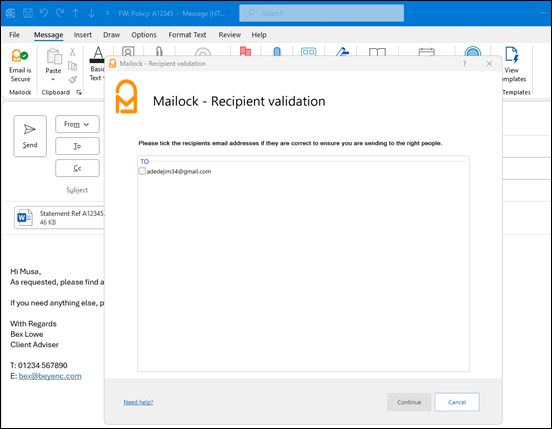Open the Help ribbon tab
552x429 pixels.
coord(259,35)
